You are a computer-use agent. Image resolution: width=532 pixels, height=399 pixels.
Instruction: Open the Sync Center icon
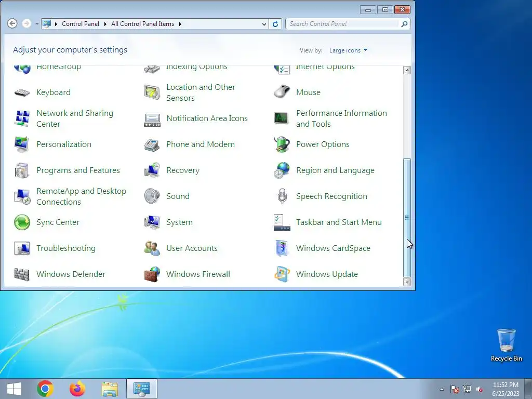pyautogui.click(x=22, y=222)
